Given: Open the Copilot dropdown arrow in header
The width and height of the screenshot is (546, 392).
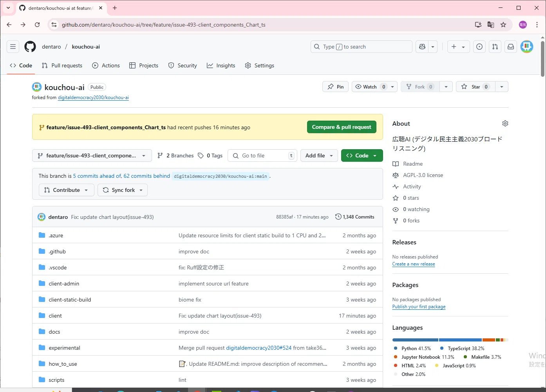Looking at the screenshot, I should click(x=433, y=47).
